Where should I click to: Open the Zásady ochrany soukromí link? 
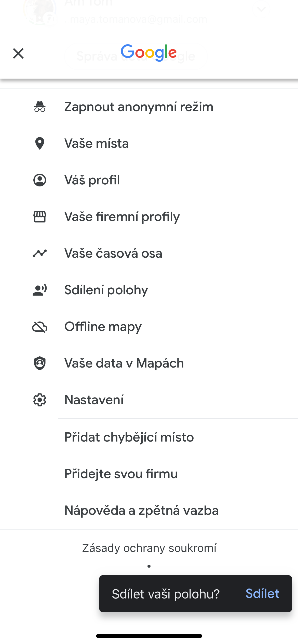149,548
